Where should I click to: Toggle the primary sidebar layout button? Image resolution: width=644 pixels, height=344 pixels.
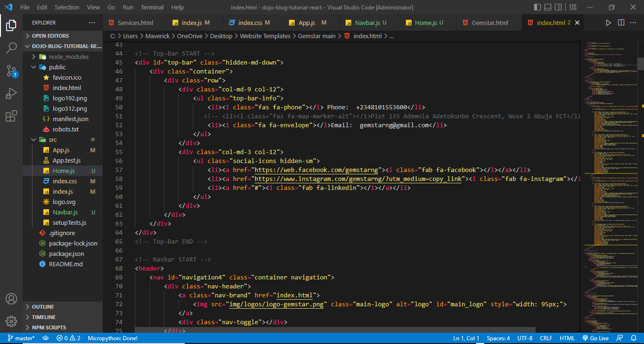tap(538, 7)
